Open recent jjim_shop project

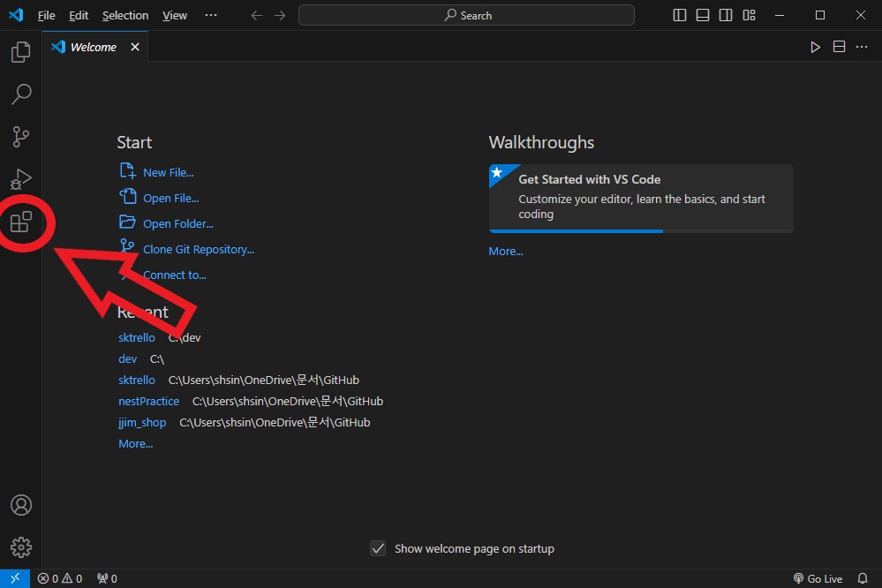click(x=142, y=423)
